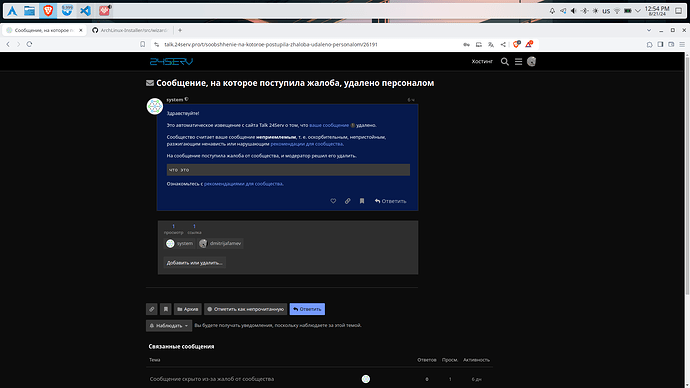Viewport: 690px width, 388px height.
Task: Click the URL address field
Action: 308,44
